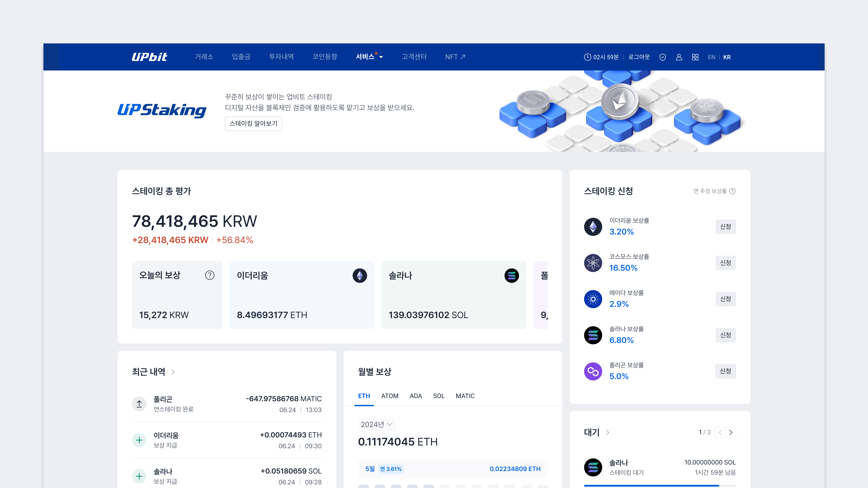Click the plus icon for 솔라나 보상 지급
Image resolution: width=868 pixels, height=488 pixels.
pyautogui.click(x=139, y=476)
